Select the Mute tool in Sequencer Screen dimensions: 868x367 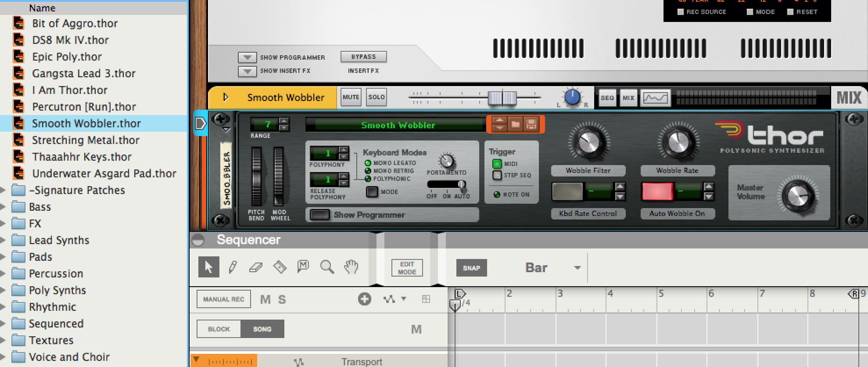click(303, 266)
